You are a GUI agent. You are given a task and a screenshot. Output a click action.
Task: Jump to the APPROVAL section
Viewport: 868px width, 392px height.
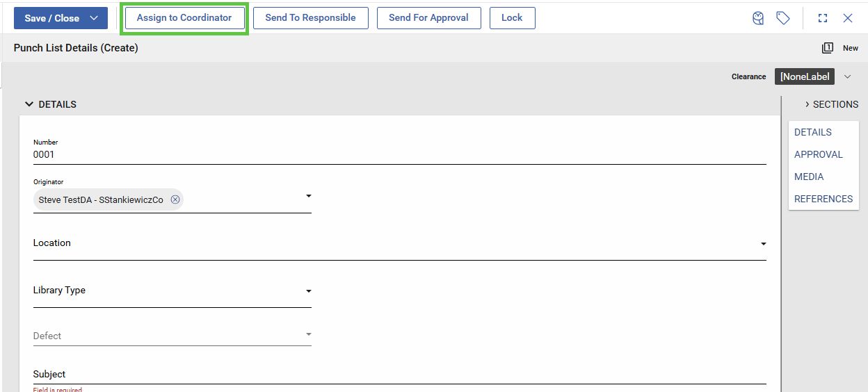(819, 154)
